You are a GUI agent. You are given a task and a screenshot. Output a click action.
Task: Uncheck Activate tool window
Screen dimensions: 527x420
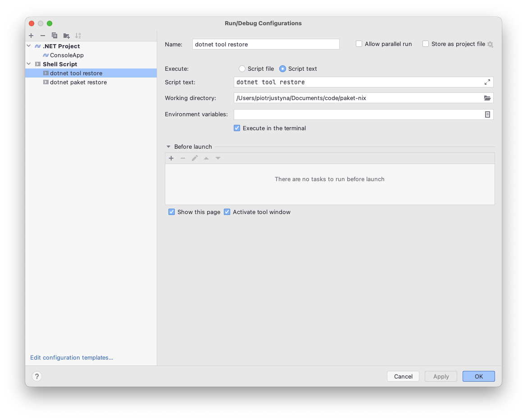pos(227,212)
